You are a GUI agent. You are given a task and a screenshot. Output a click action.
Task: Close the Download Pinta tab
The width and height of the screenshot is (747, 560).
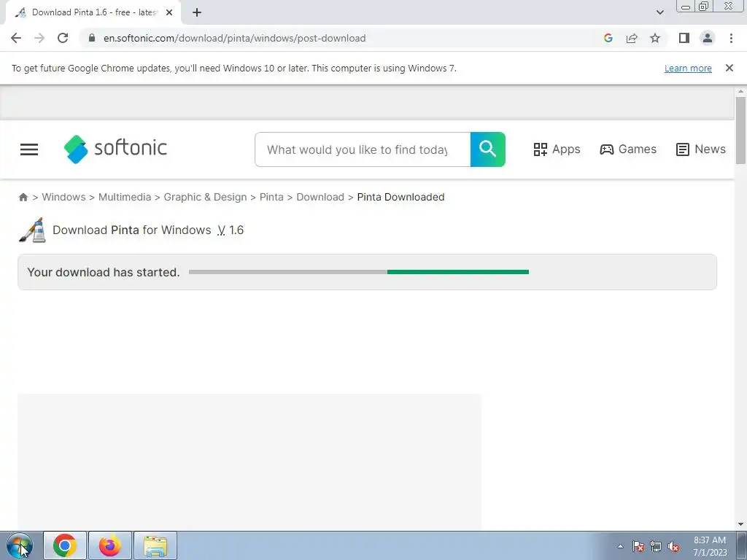coord(169,12)
